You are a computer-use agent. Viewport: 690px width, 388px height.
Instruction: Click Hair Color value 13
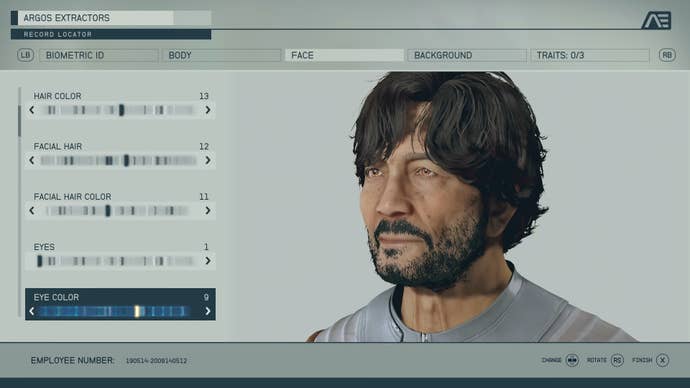[204, 96]
